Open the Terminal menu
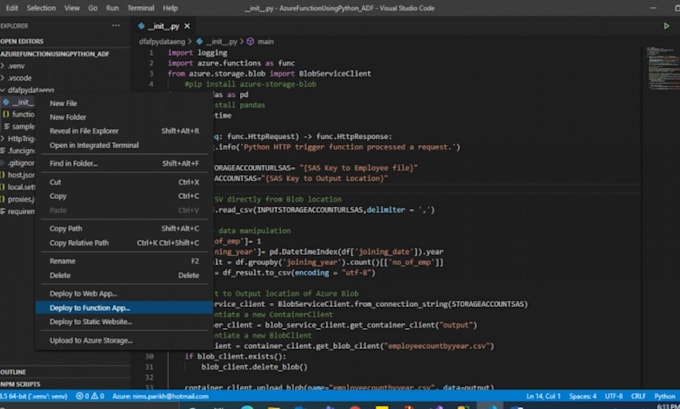680x409 pixels. point(141,8)
